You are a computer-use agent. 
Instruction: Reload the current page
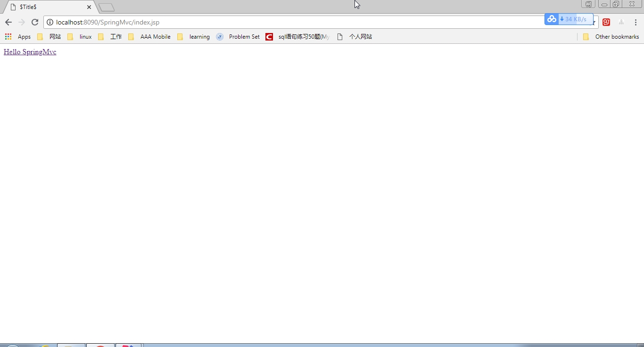pyautogui.click(x=35, y=22)
